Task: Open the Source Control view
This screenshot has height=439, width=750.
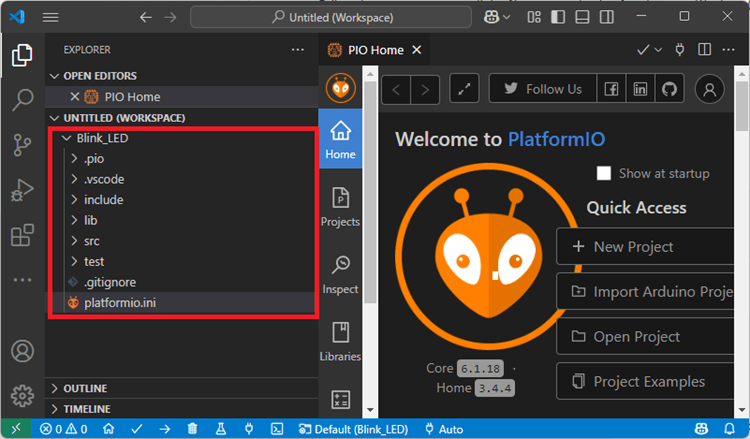Action: click(22, 145)
